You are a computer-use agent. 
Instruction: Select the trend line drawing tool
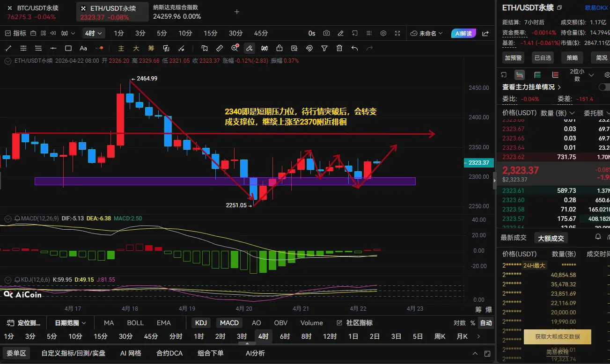(8, 48)
